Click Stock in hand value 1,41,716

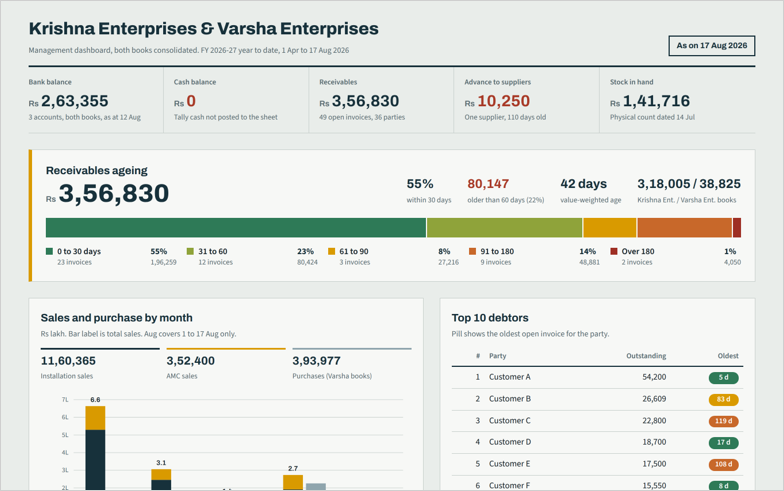pos(656,101)
